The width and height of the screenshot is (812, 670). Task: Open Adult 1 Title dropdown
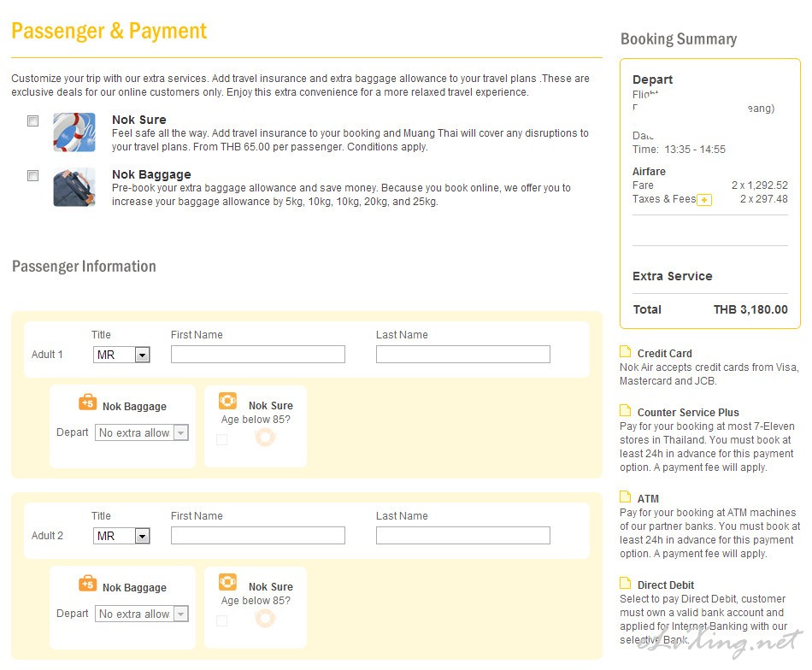tap(121, 355)
